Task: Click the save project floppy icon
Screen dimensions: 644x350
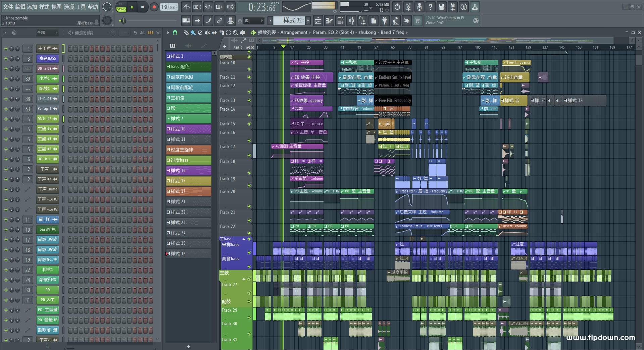Action: pos(442,7)
